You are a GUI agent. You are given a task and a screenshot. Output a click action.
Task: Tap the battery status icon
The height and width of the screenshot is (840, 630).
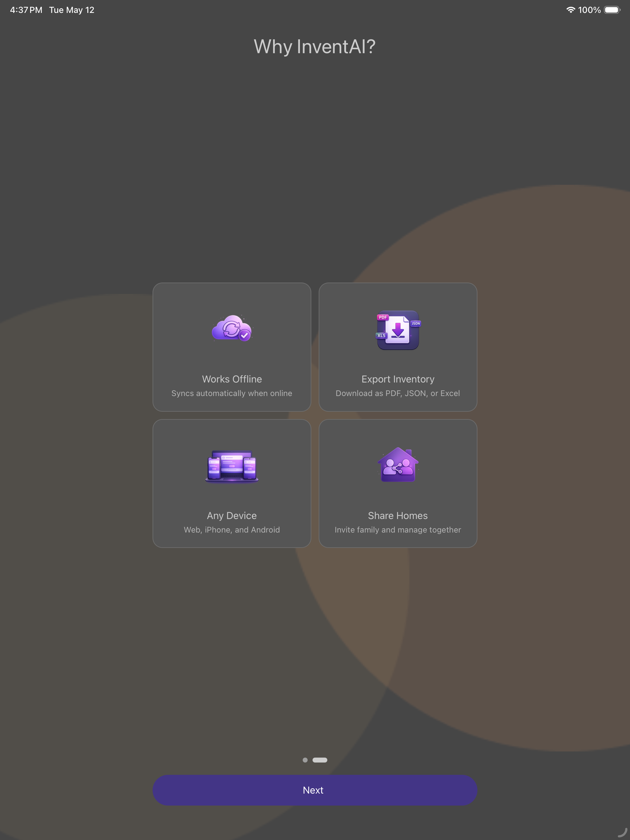coord(612,10)
